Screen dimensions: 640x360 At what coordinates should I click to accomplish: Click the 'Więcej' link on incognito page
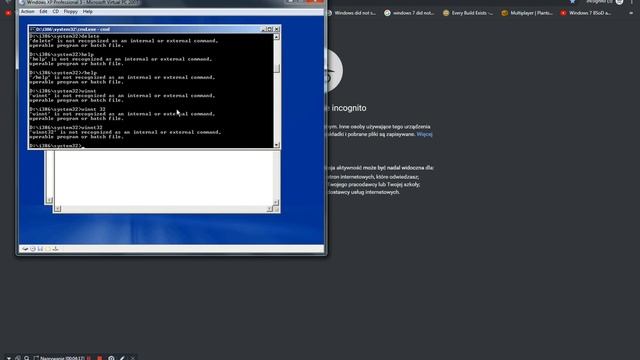(x=424, y=134)
